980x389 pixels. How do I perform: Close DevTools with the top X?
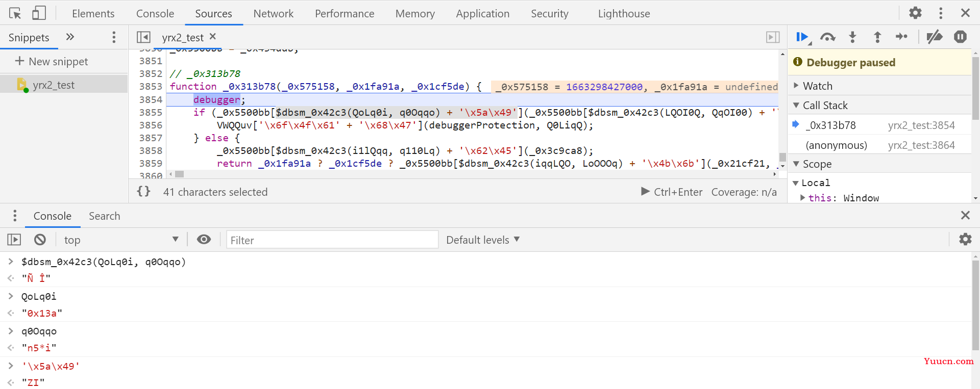tap(965, 13)
